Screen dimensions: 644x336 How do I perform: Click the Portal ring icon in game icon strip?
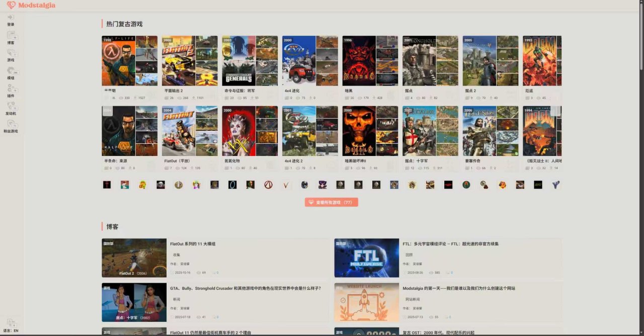pos(232,185)
